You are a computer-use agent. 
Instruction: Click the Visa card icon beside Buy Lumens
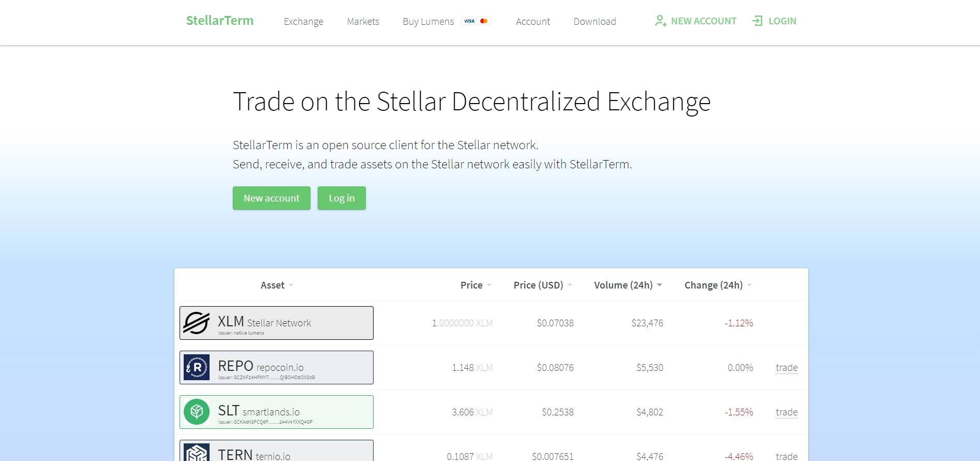(468, 21)
